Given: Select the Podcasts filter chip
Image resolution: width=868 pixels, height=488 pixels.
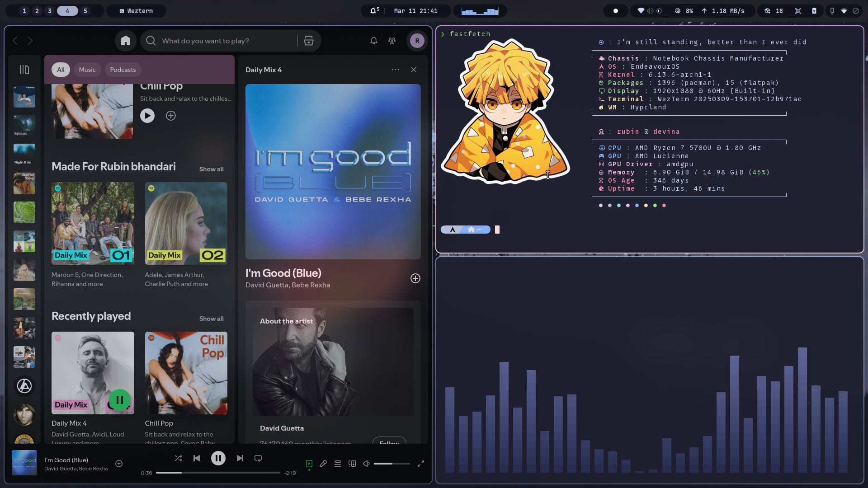Looking at the screenshot, I should coord(123,70).
